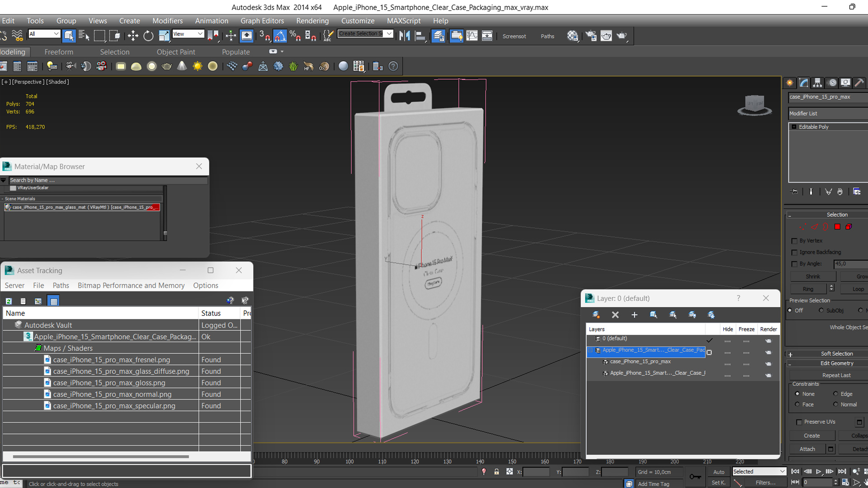Click the Set Key Mode key icon

[695, 477]
